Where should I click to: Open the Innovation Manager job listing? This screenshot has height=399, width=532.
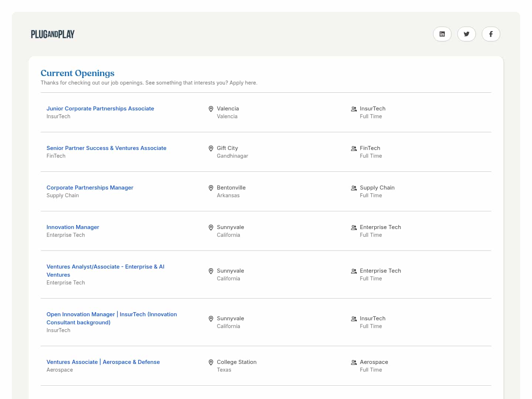point(73,227)
